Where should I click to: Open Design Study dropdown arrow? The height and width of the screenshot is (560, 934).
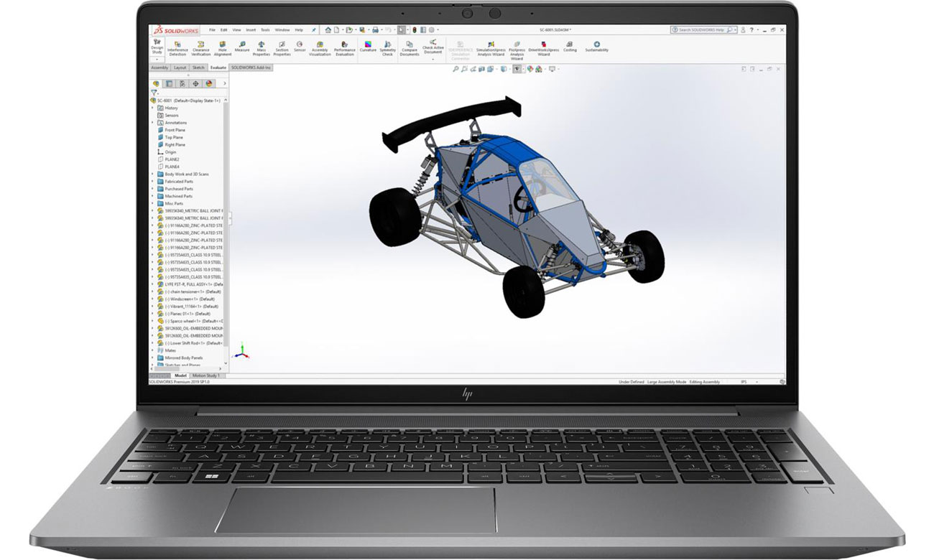point(157,60)
